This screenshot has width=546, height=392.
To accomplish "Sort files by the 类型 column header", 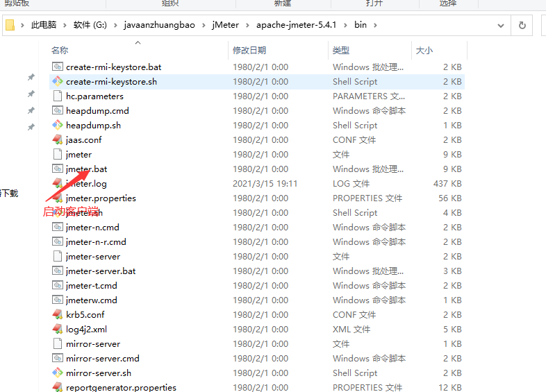I will pyautogui.click(x=341, y=51).
